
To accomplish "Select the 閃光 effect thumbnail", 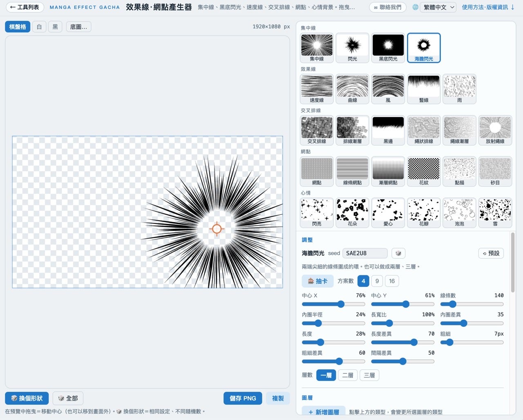I will point(352,48).
